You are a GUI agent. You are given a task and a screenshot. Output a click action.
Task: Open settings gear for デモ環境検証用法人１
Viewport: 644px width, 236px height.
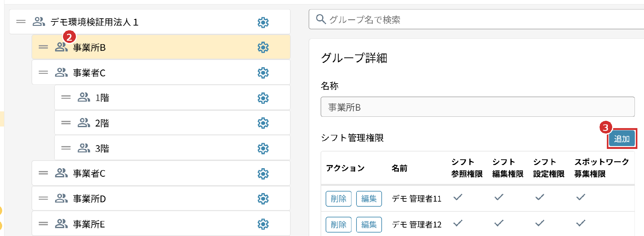point(263,22)
